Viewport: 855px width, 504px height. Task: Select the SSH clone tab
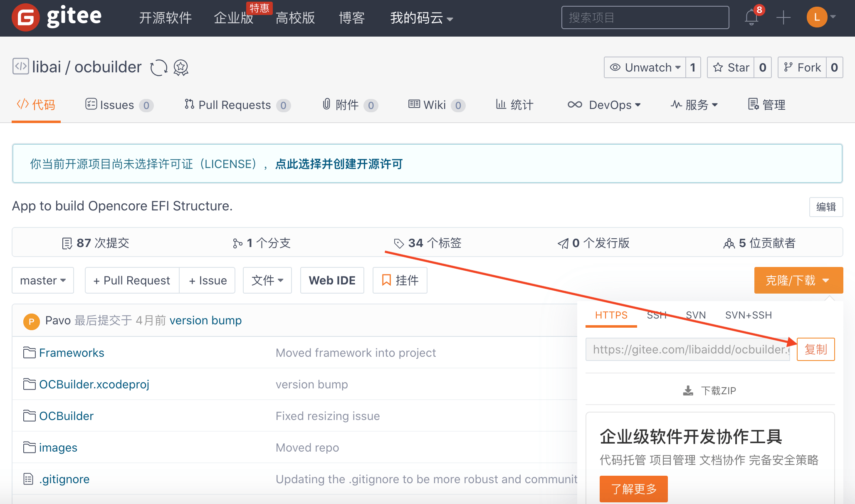tap(657, 315)
